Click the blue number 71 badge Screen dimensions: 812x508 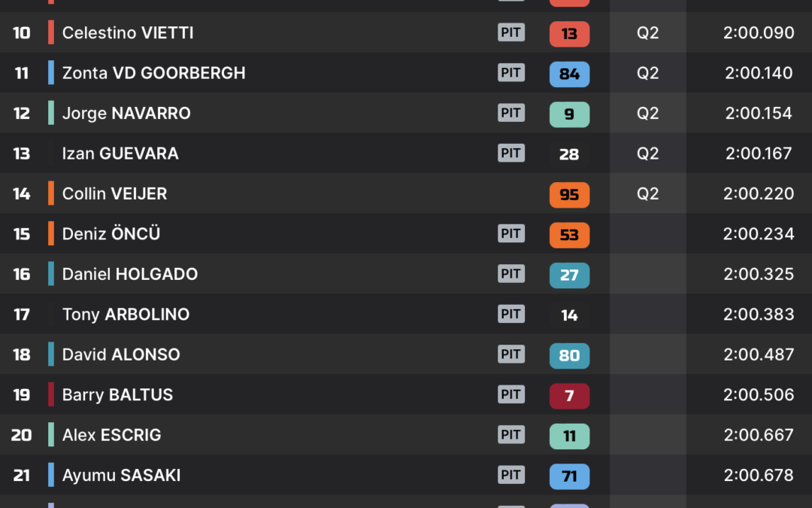click(x=569, y=476)
